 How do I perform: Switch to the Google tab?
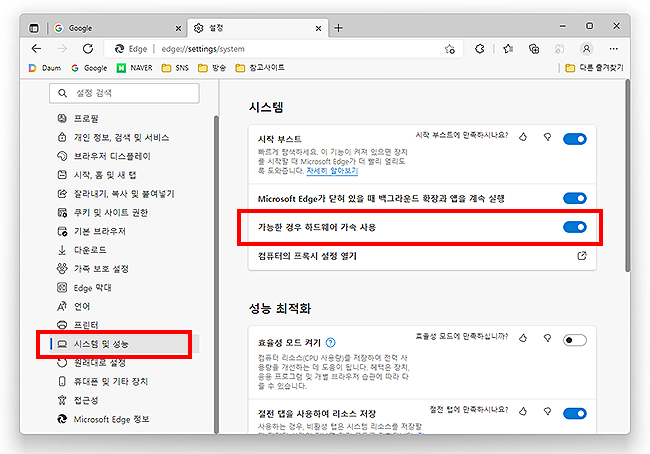(x=119, y=28)
